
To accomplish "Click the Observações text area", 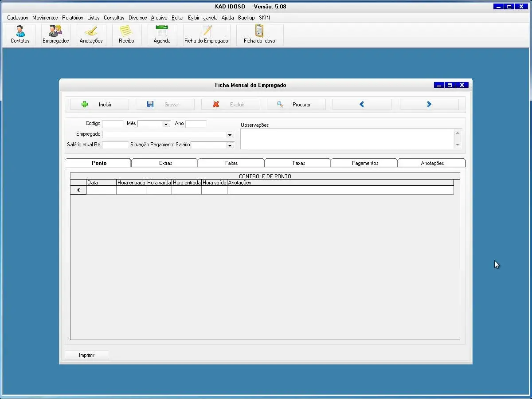I will pos(347,139).
